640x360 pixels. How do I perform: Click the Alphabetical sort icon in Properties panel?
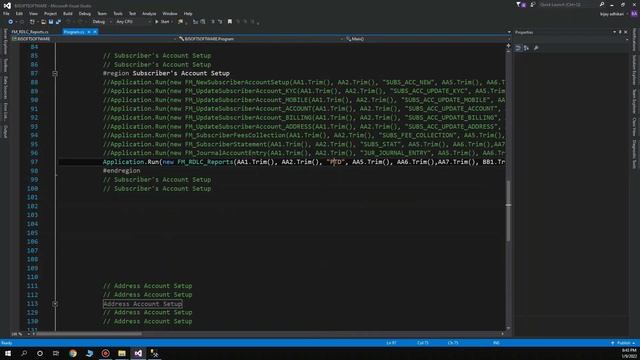(x=527, y=48)
